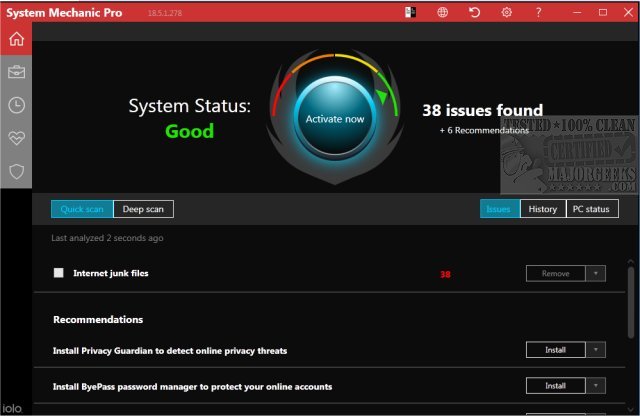Viewport: 640px width, 416px height.
Task: Click the red '38' issue count
Action: pyautogui.click(x=445, y=274)
